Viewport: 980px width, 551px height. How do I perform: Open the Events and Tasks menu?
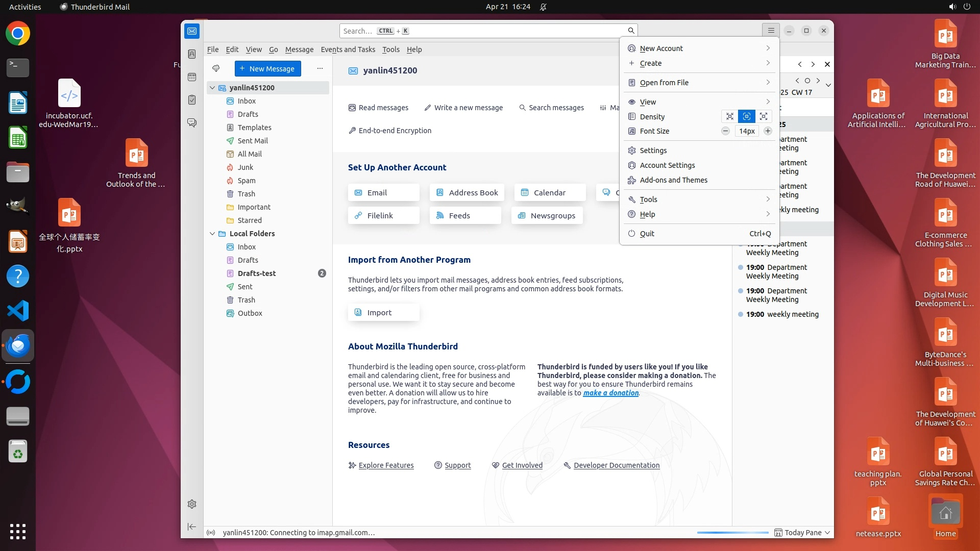tap(348, 49)
